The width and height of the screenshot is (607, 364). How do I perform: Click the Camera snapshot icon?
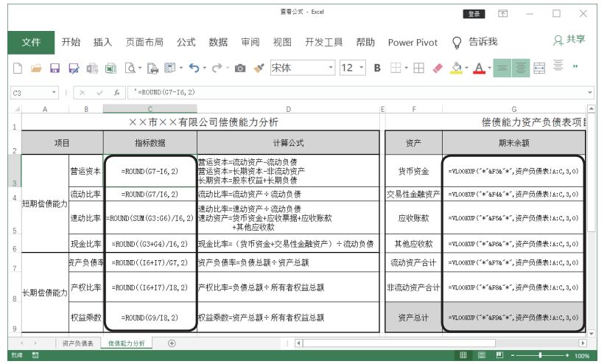coord(240,69)
